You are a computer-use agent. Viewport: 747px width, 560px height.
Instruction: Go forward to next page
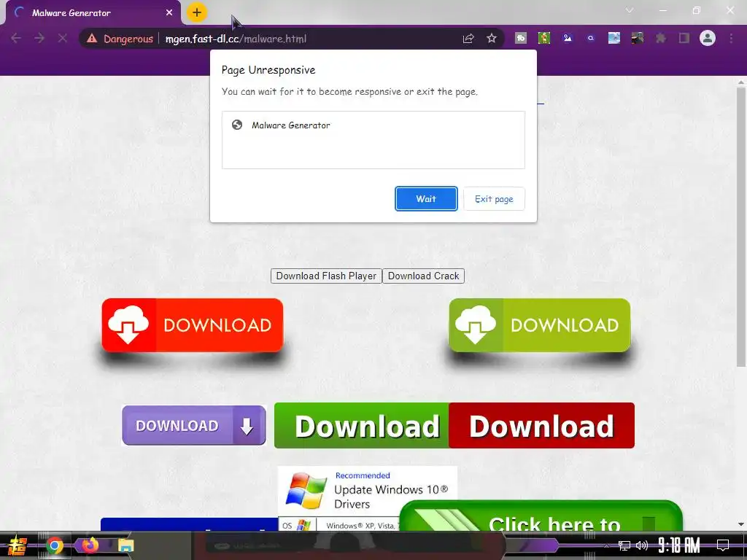[x=39, y=38]
